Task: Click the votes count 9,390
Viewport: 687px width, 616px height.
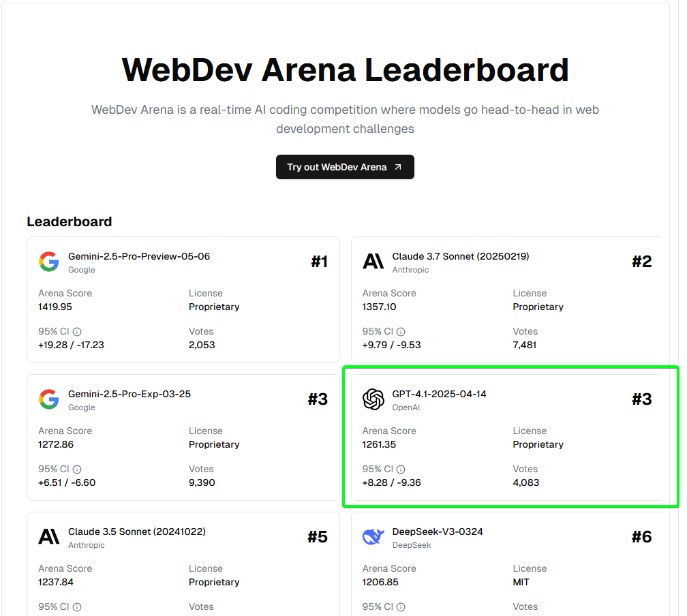Action: [202, 482]
